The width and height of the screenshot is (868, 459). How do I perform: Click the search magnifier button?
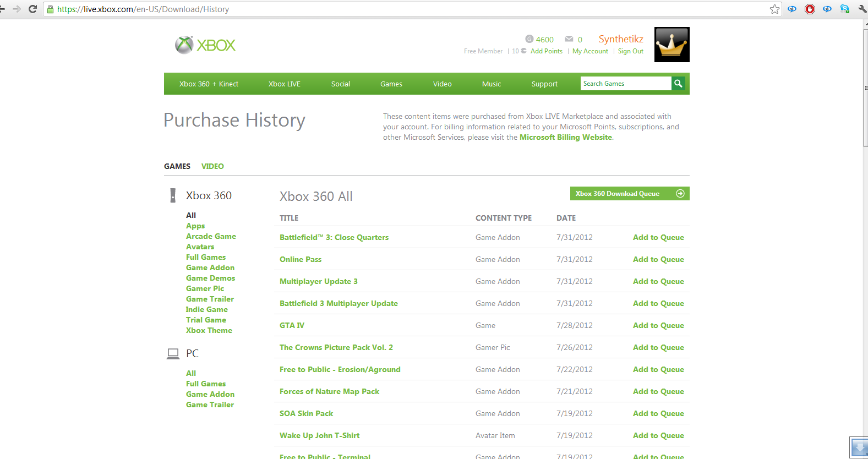pyautogui.click(x=678, y=84)
